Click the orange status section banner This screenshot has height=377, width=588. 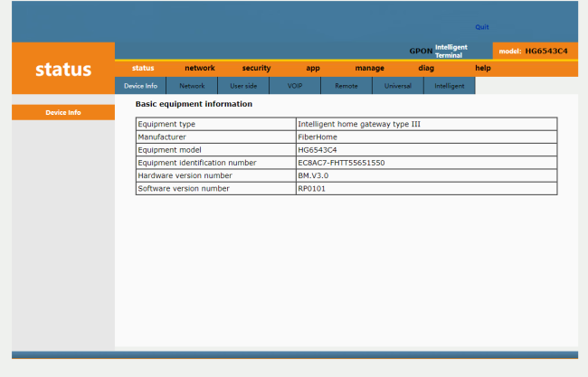[x=63, y=69]
